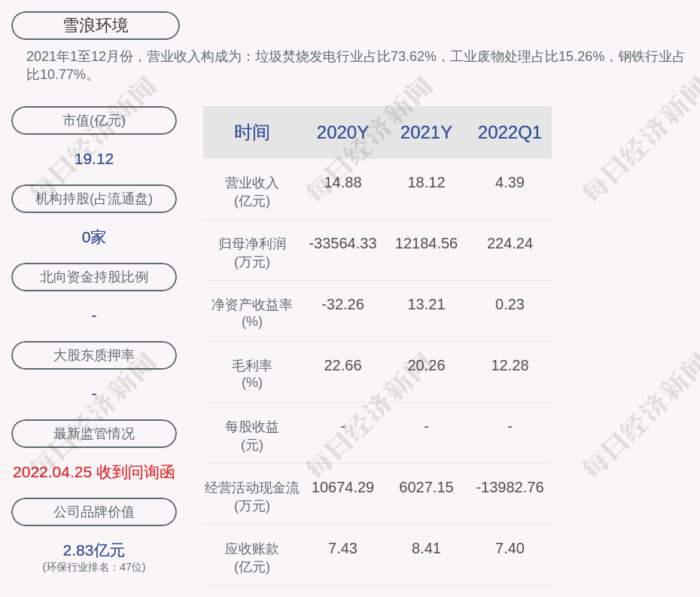The image size is (700, 597).
Task: Select the 2.83亿元 brand value text
Action: pyautogui.click(x=94, y=550)
